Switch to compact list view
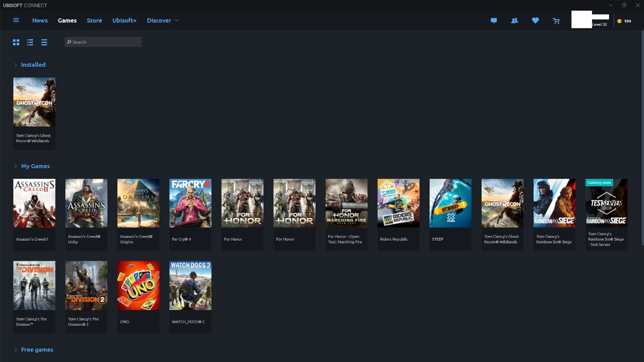 44,42
